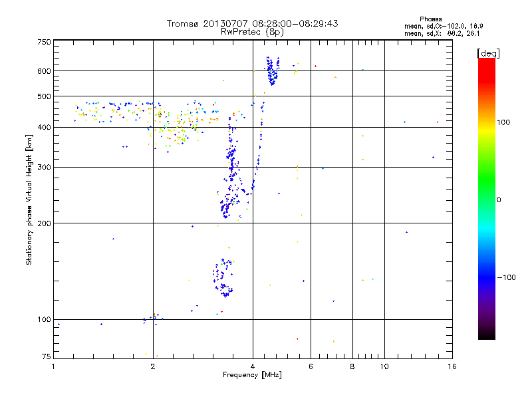532x399 pixels.
Task: Click the blue echo cluster near 600 km
Action: tap(273, 70)
